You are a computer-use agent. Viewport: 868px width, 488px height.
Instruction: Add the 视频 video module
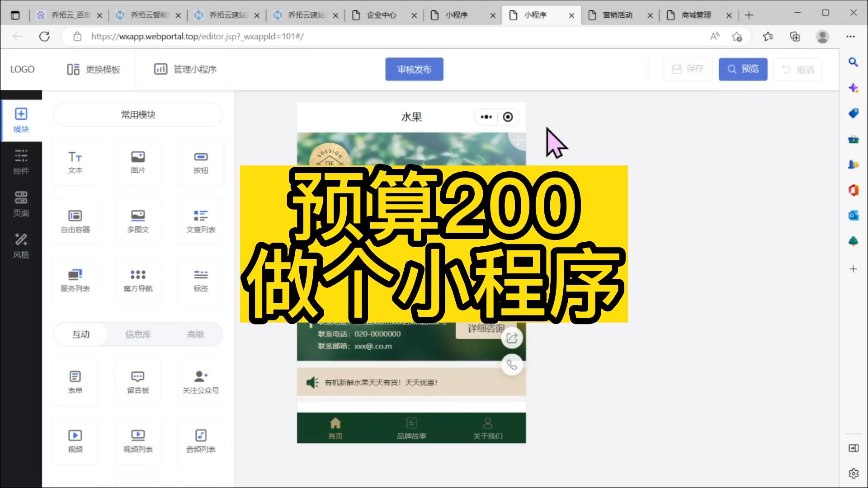(75, 441)
